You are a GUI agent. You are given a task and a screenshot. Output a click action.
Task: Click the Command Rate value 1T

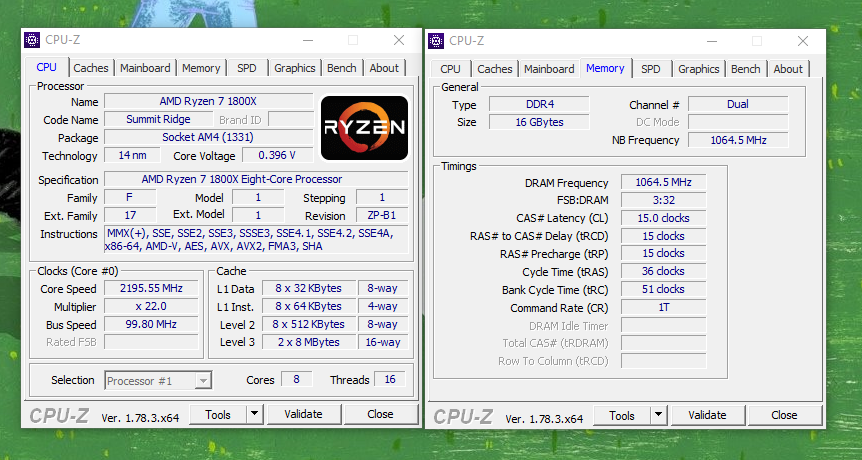click(664, 308)
